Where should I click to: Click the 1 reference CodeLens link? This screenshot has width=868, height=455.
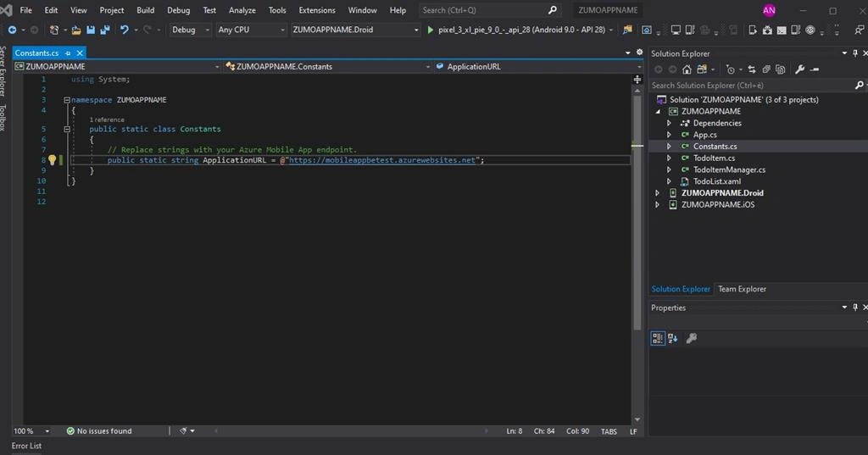click(x=107, y=119)
